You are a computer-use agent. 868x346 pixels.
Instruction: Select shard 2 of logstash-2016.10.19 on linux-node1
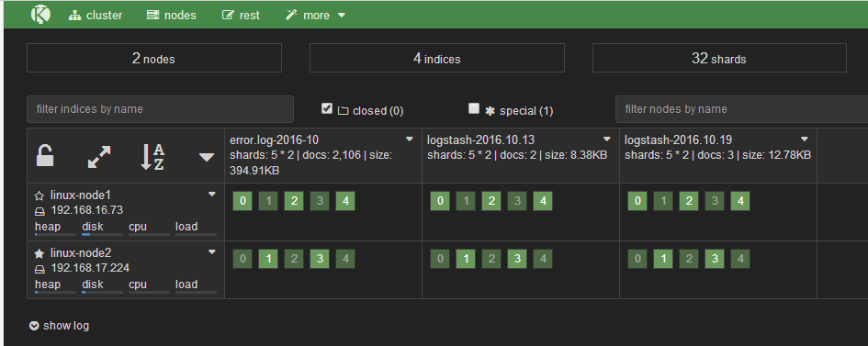(689, 201)
